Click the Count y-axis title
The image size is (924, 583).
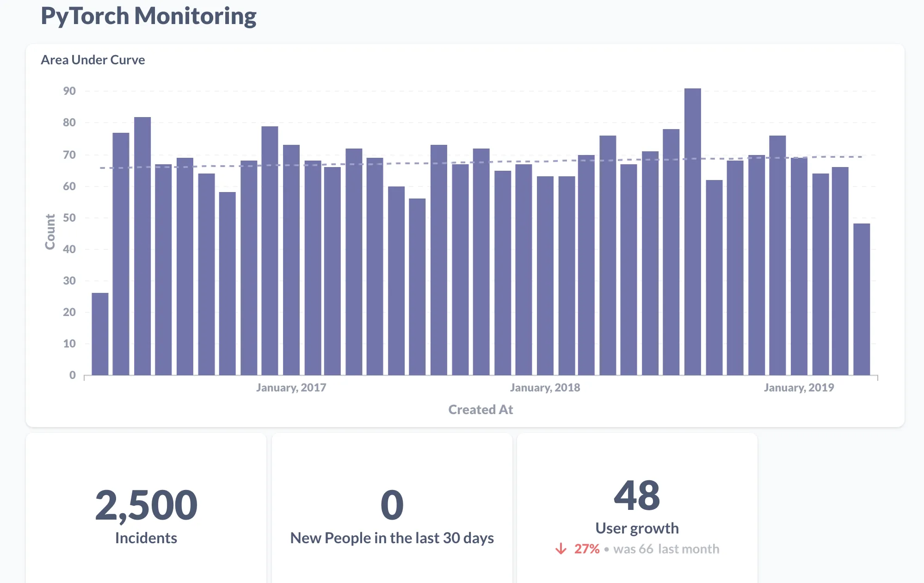pyautogui.click(x=50, y=232)
